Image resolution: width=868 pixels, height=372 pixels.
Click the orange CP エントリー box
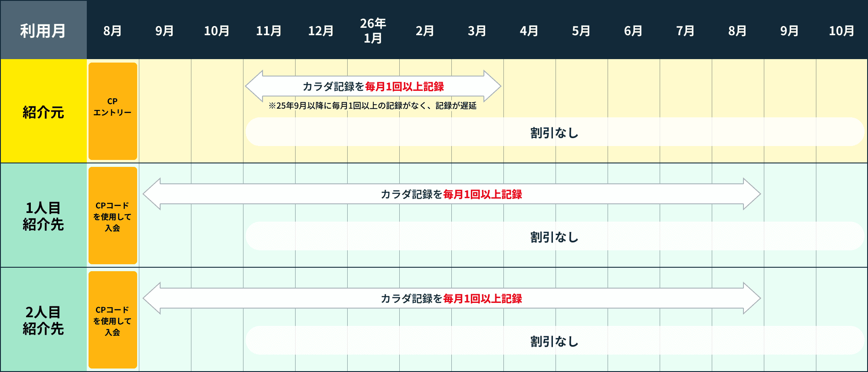[113, 111]
